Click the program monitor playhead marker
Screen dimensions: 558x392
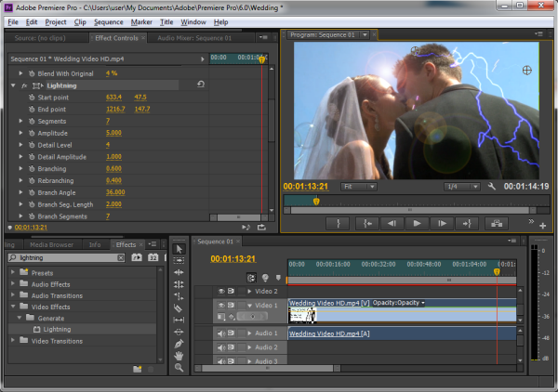(x=316, y=202)
